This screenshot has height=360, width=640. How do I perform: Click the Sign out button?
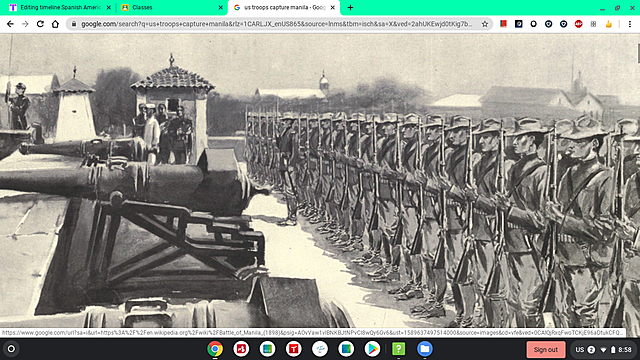(546, 349)
